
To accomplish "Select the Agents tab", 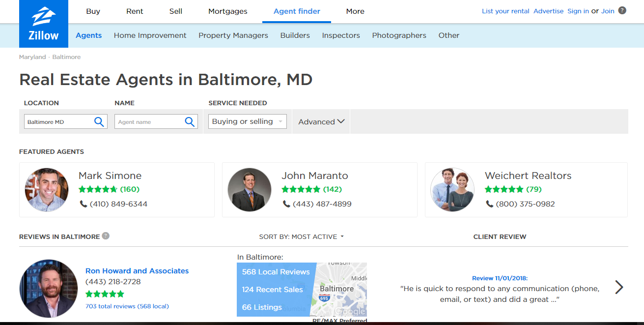I will (89, 35).
